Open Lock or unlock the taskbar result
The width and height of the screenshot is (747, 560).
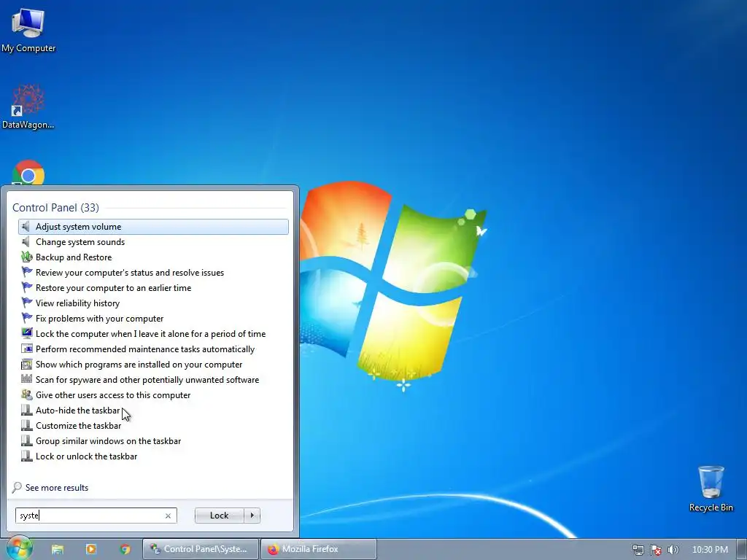pos(153,456)
